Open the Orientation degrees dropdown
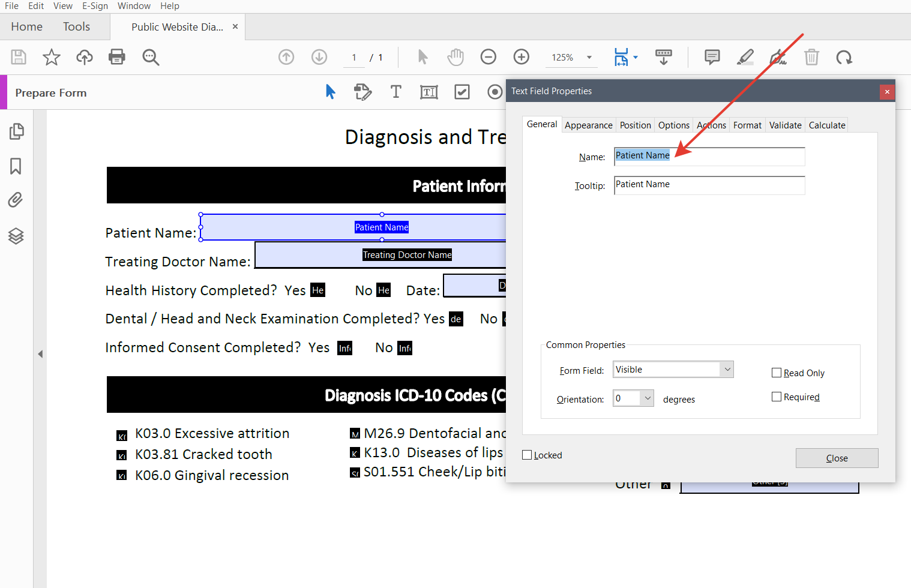The height and width of the screenshot is (588, 911). coord(634,398)
